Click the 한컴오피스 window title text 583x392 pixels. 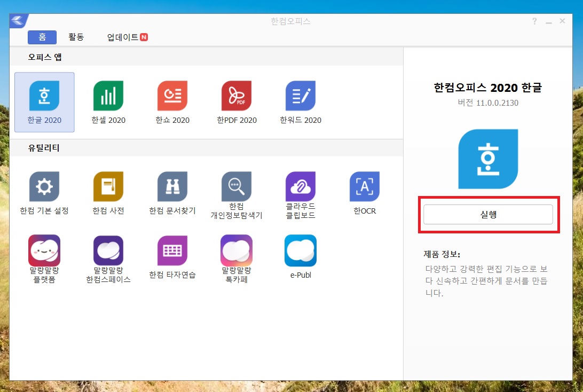tap(291, 21)
